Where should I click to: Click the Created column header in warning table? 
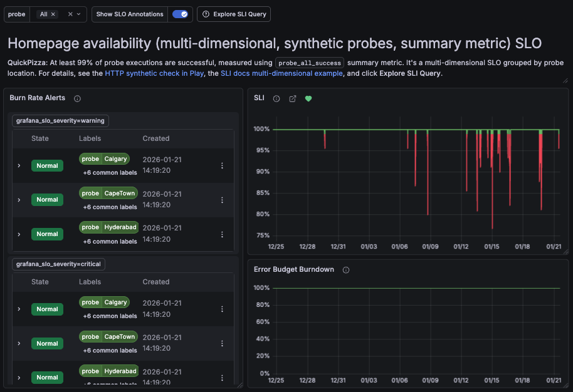[x=156, y=138]
